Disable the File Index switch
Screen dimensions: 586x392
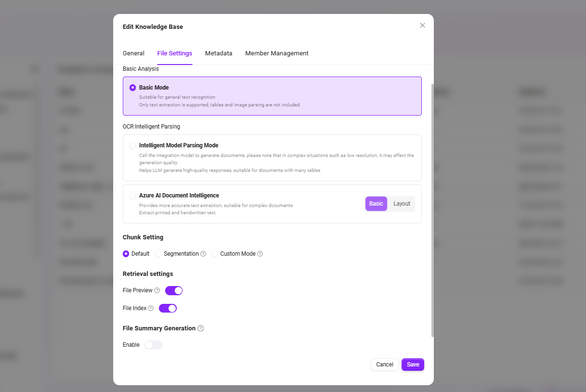click(x=168, y=308)
